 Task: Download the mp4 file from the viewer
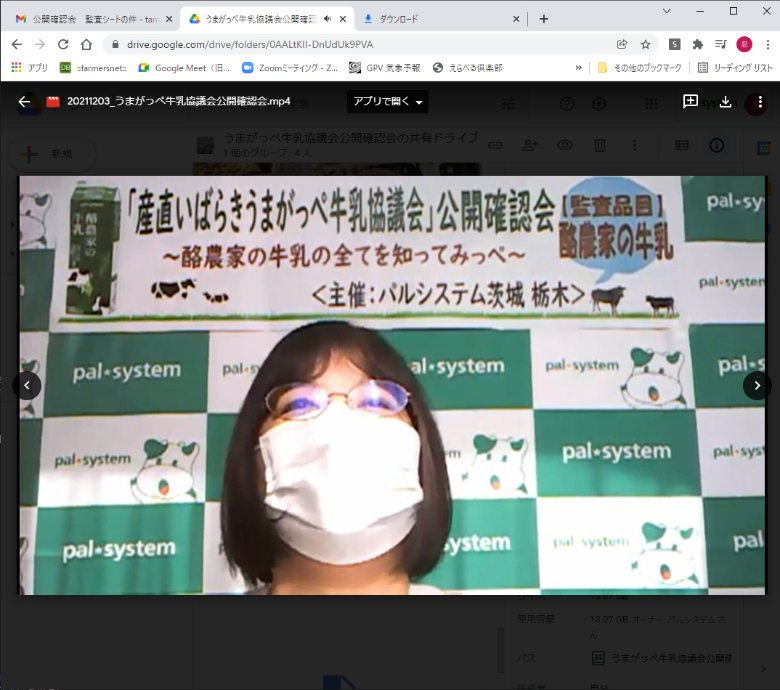(725, 101)
